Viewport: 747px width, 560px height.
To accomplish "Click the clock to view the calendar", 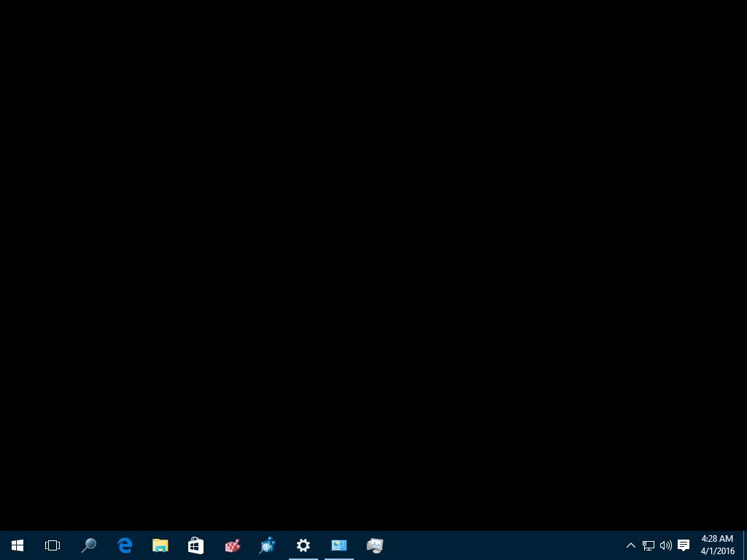I will (x=716, y=539).
